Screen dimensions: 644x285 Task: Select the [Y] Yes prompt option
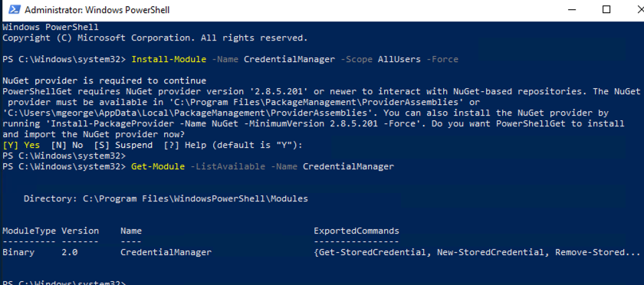(x=21, y=146)
